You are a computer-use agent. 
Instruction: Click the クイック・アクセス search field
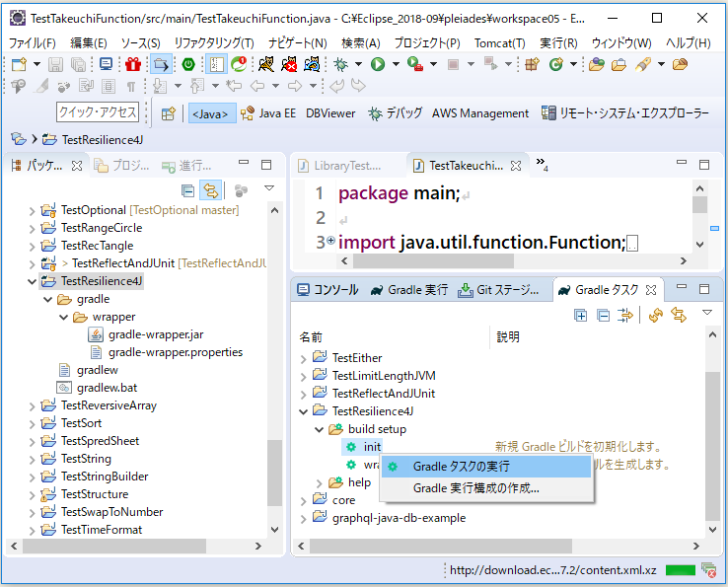(x=98, y=112)
